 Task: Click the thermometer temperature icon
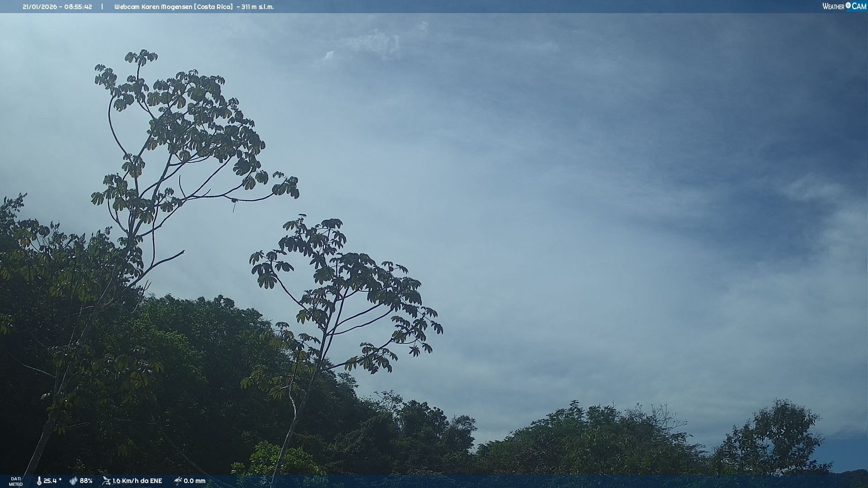click(39, 481)
